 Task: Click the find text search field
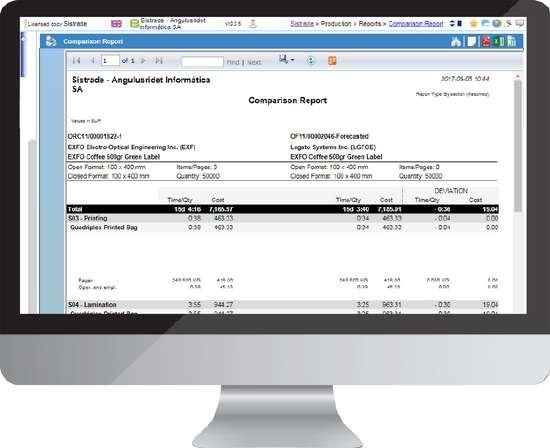click(x=202, y=62)
